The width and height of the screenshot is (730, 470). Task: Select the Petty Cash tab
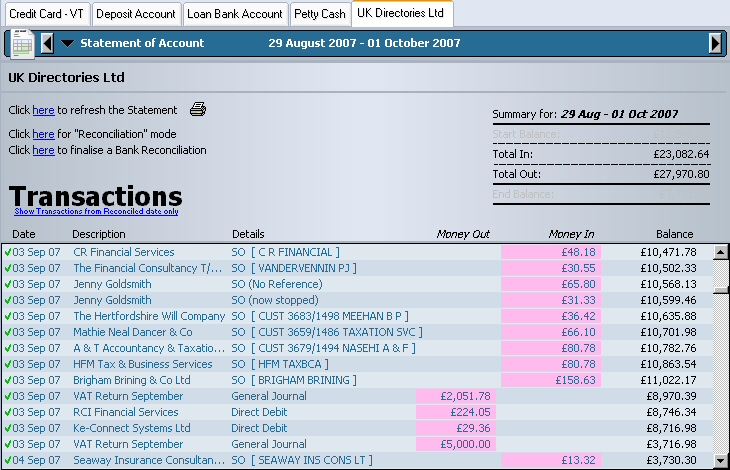tap(319, 14)
